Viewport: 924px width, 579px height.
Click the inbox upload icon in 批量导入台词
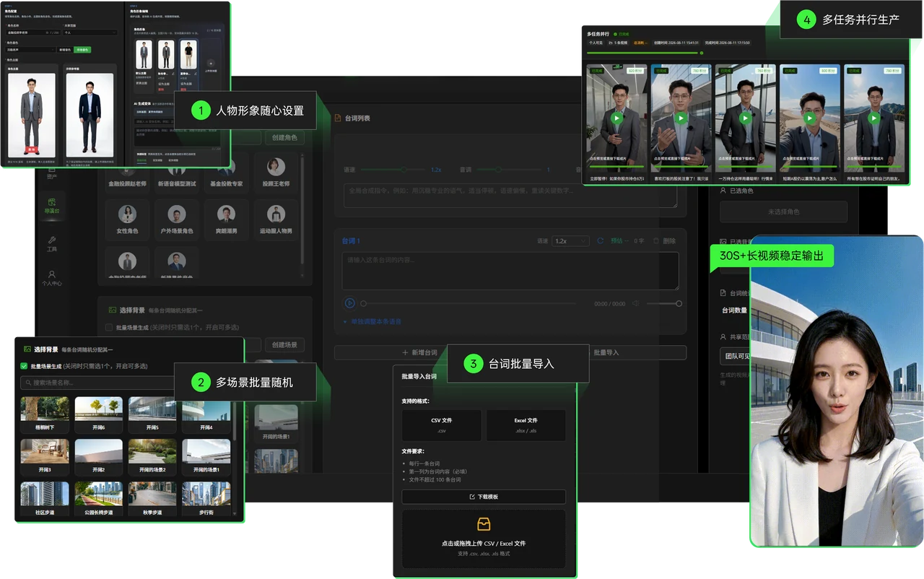pos(484,525)
